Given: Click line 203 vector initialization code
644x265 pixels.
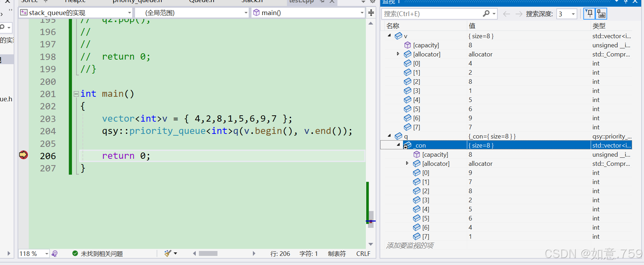Looking at the screenshot, I should point(197,119).
